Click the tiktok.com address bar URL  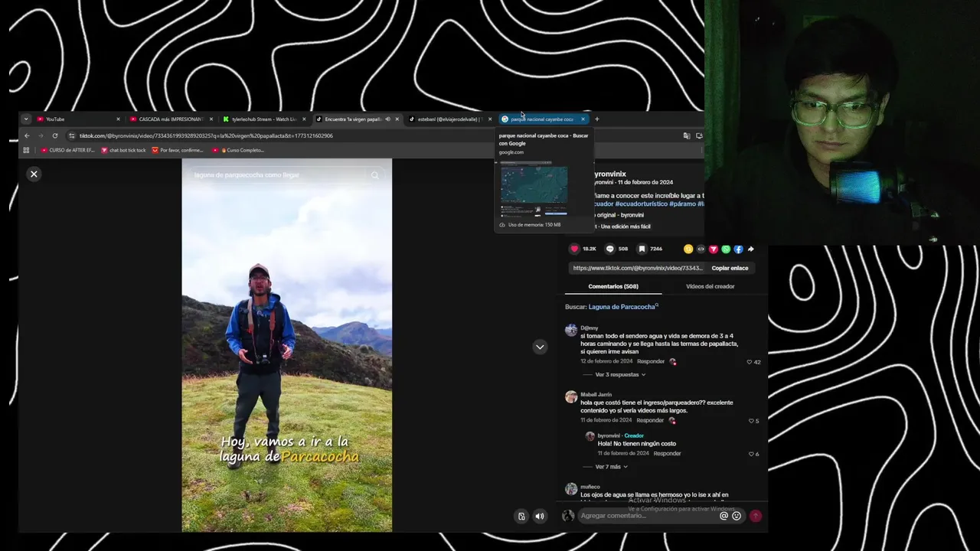206,136
